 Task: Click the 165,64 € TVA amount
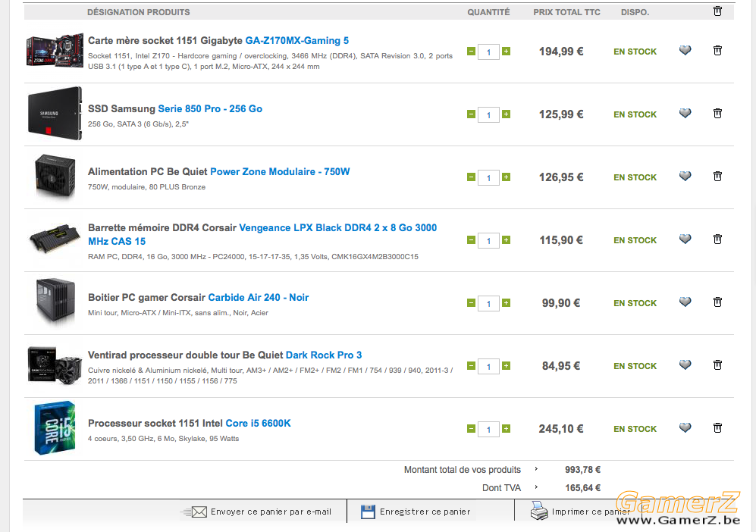point(583,488)
